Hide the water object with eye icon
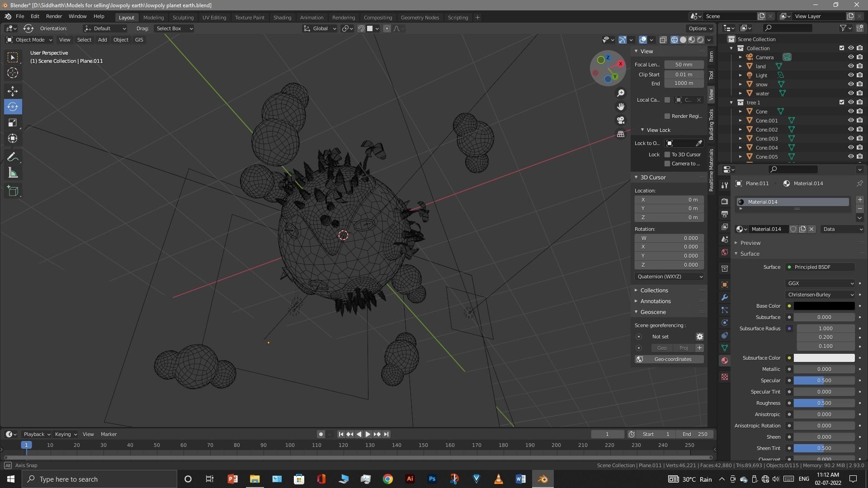The image size is (868, 488). point(851,94)
